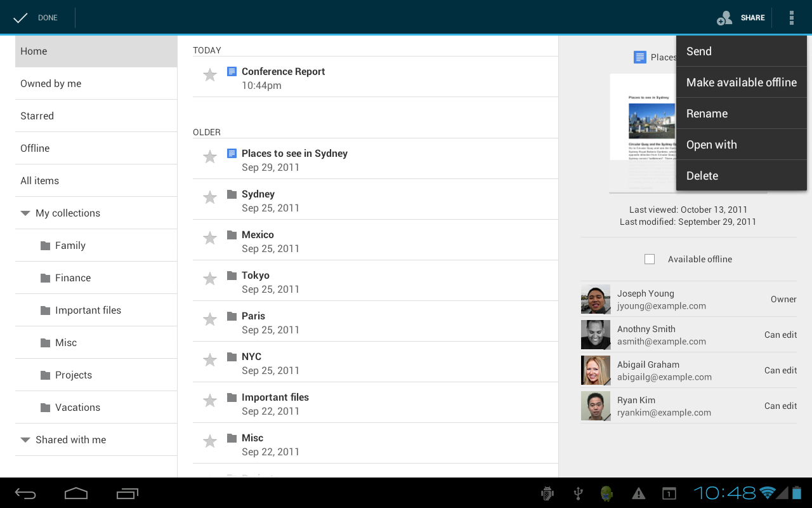Star the Tokyo folder
This screenshot has width=812, height=508.
tap(210, 279)
